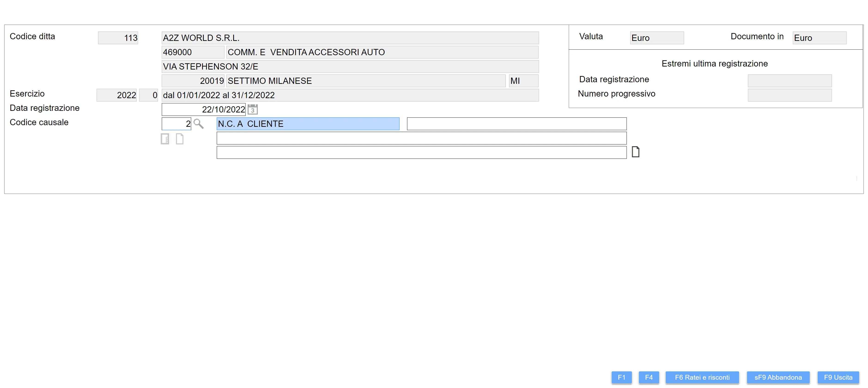The width and height of the screenshot is (868, 388).
Task: Click the document icon right of the description fields
Action: (x=635, y=152)
